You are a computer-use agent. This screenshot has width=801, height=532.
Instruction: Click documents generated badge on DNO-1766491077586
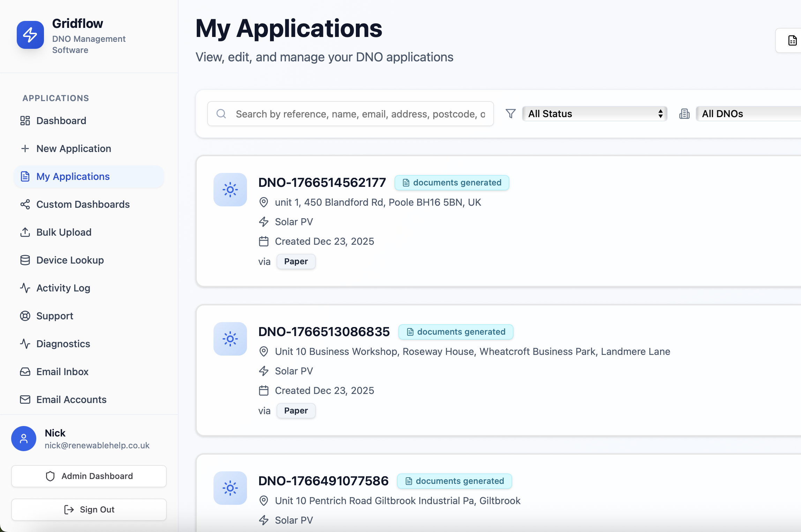pos(455,481)
